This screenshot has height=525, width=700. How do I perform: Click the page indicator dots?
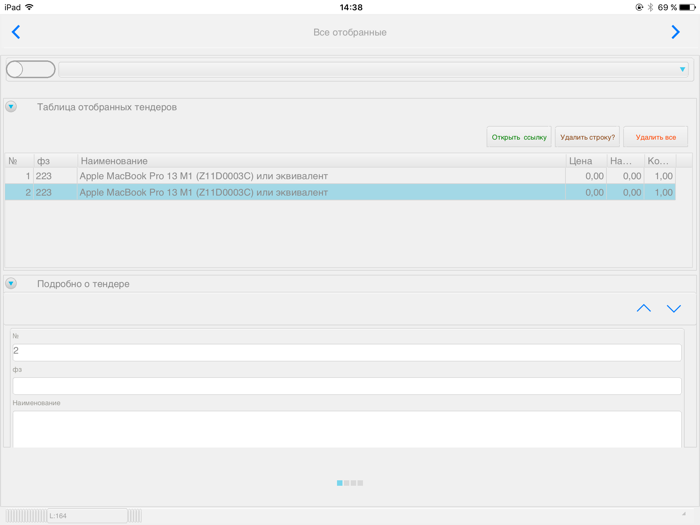click(350, 483)
